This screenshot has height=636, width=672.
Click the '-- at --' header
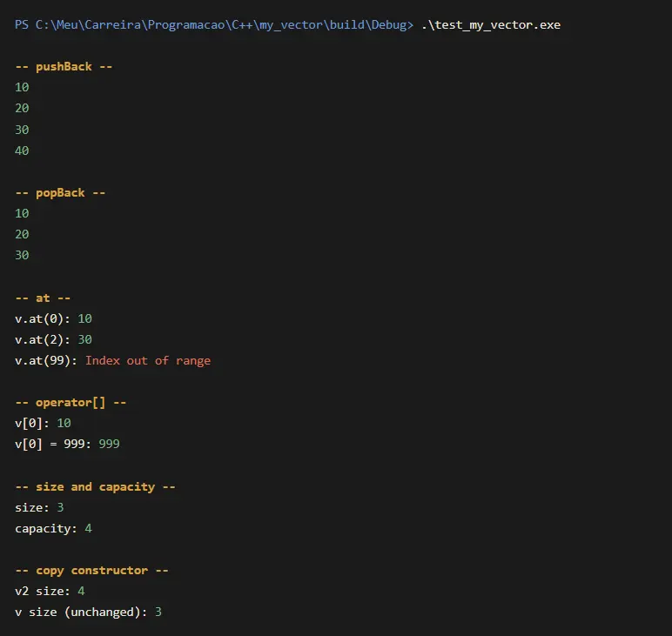coord(43,298)
